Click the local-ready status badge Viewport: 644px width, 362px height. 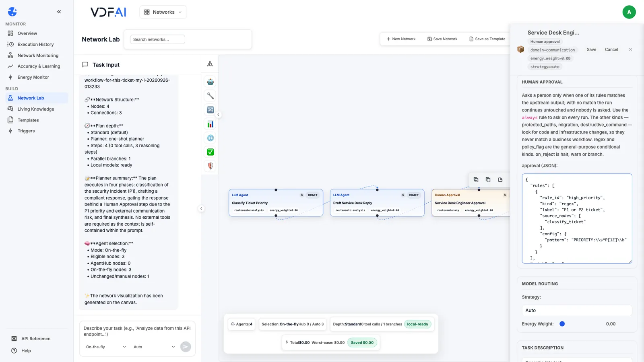point(417,324)
